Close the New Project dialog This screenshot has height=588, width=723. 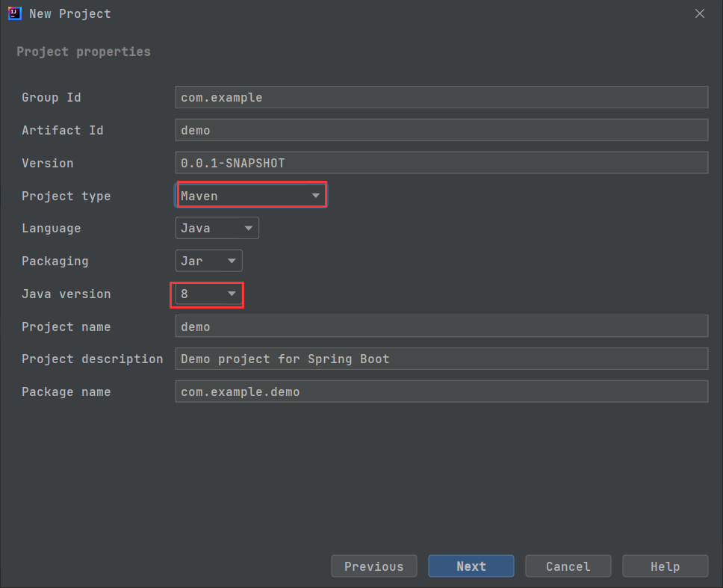point(700,13)
